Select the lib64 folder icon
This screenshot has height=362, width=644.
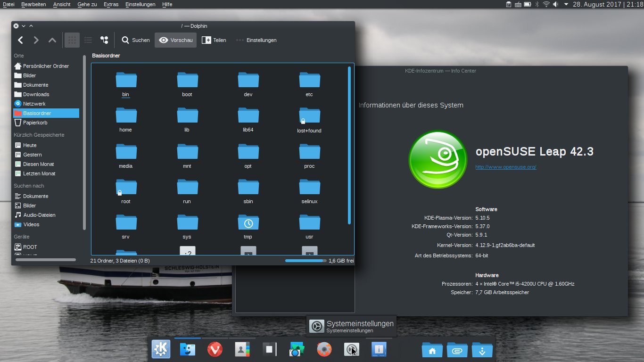point(248,115)
